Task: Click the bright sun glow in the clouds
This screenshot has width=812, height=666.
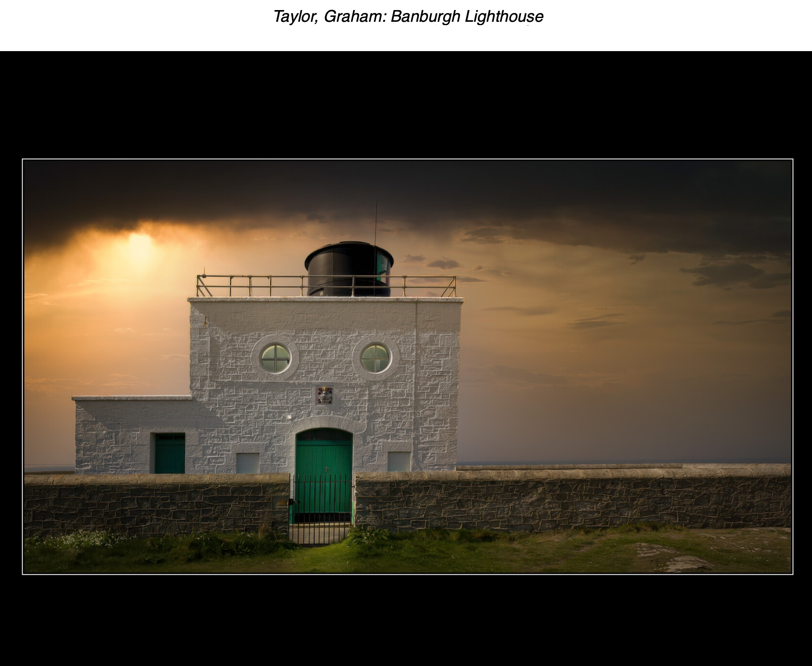Action: (138, 247)
